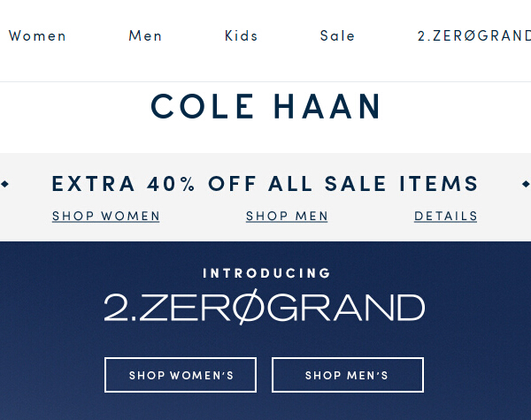Open the Women navigation menu

(x=37, y=36)
